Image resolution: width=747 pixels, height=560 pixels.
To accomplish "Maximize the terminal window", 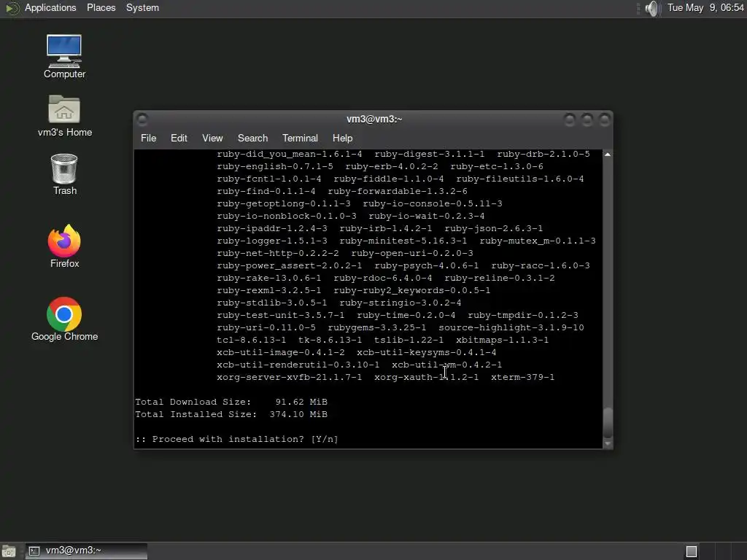I will click(x=587, y=120).
